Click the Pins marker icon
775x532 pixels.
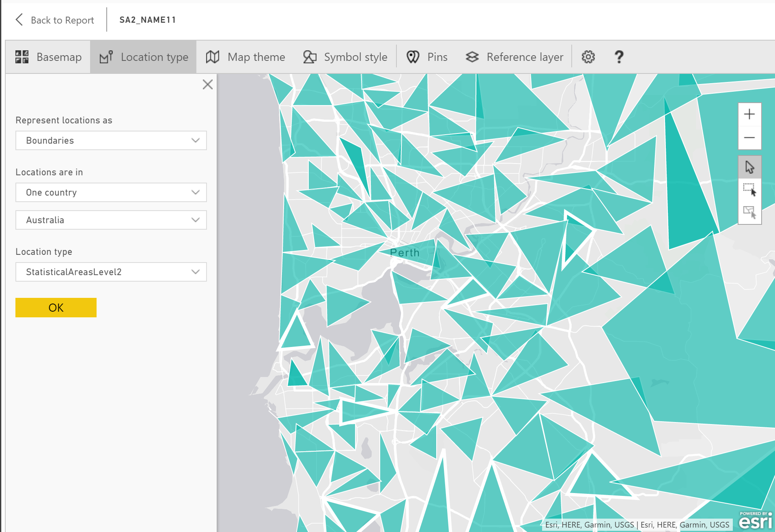click(x=413, y=57)
